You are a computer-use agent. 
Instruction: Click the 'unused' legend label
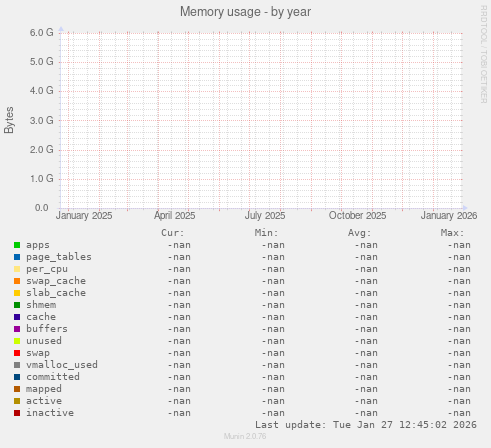click(44, 341)
